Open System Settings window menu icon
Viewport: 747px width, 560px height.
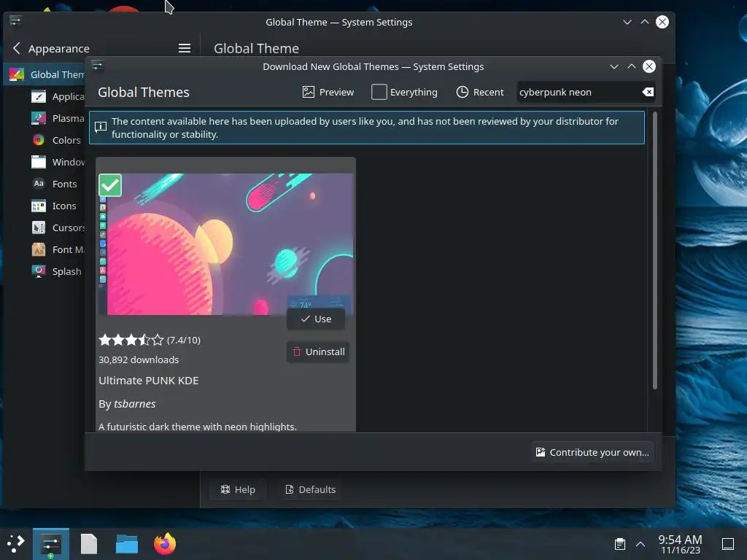click(15, 21)
